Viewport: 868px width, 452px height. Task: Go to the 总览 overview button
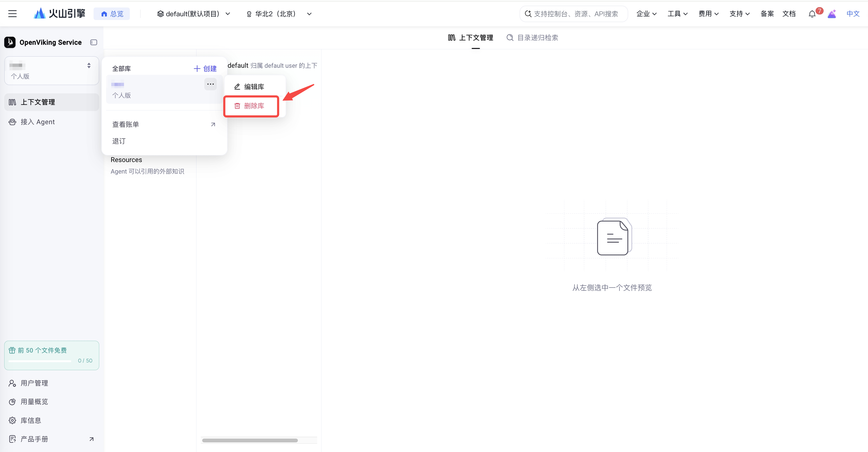[112, 14]
